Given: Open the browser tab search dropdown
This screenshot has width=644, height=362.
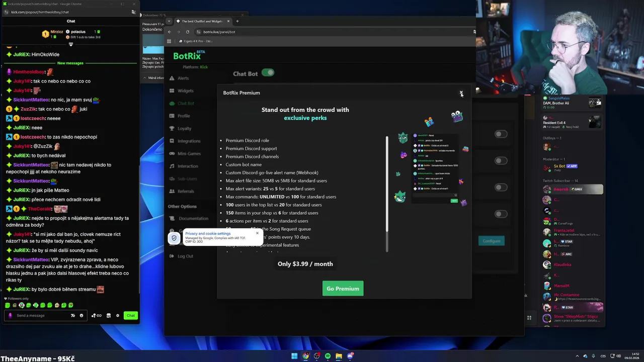Looking at the screenshot, I should pyautogui.click(x=169, y=21).
